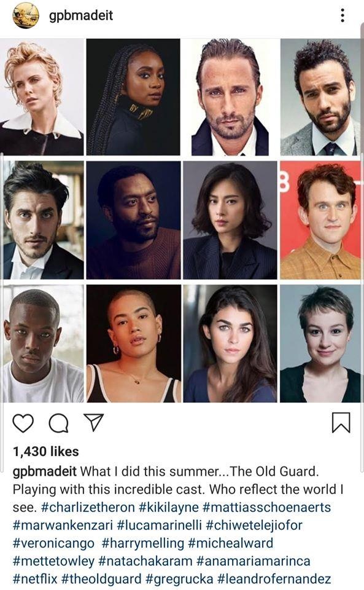Viewport: 364px width, 590px height.
Task: Tap the portrait with red background
Action: pyautogui.click(x=320, y=220)
